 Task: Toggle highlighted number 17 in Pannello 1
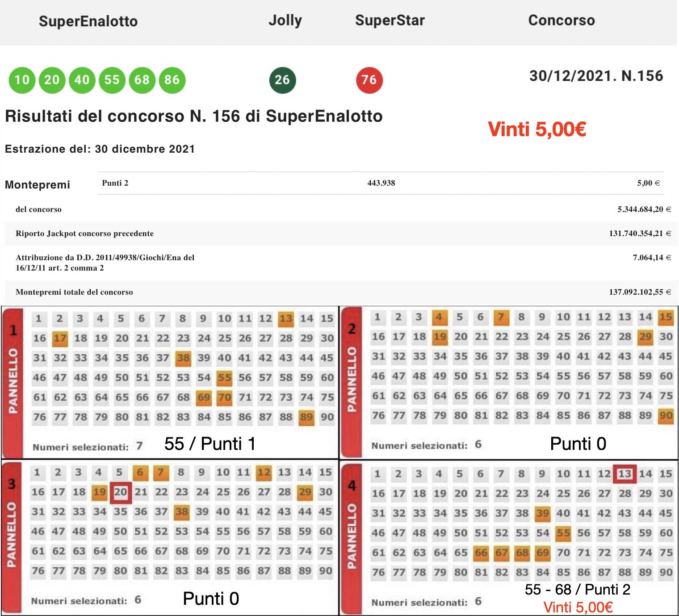pyautogui.click(x=59, y=338)
